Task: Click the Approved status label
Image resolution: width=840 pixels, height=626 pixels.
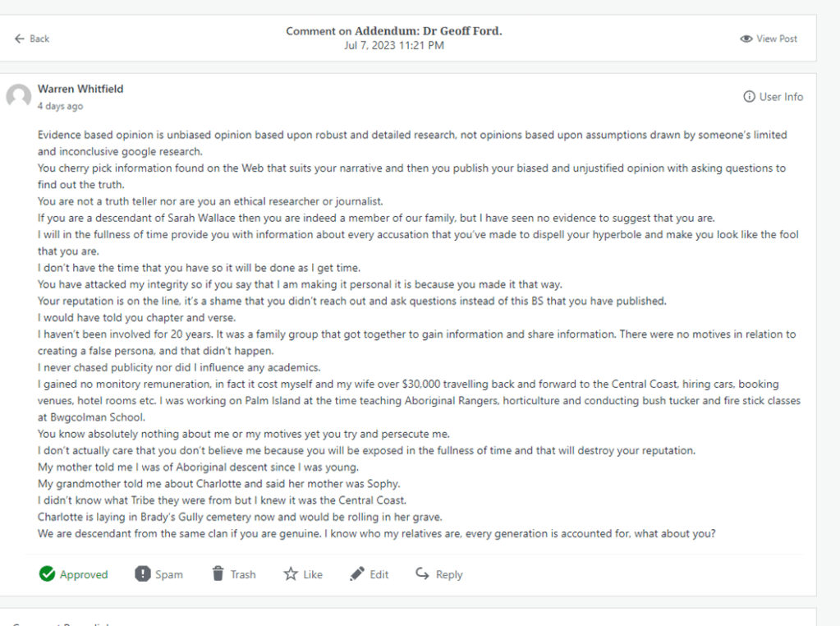Action: [x=83, y=575]
